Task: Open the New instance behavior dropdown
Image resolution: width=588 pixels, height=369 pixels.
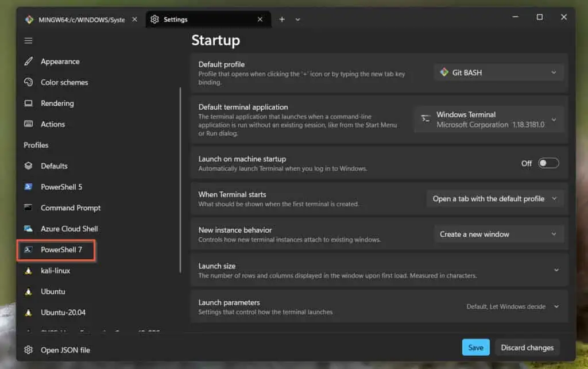Action: (499, 235)
